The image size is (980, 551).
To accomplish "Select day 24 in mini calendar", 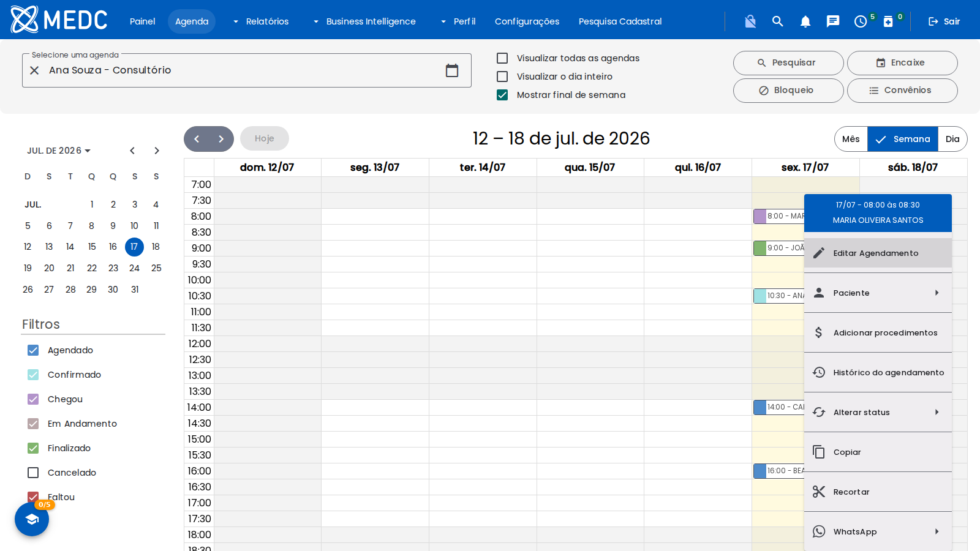I will [134, 268].
